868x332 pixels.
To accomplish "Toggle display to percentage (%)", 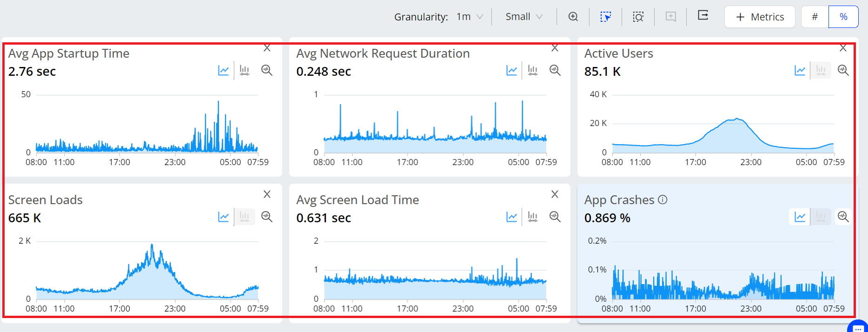I will point(843,17).
